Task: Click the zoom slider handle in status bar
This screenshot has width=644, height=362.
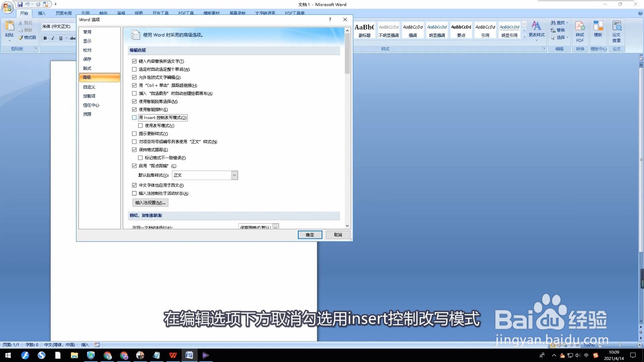Action: pyautogui.click(x=620, y=345)
